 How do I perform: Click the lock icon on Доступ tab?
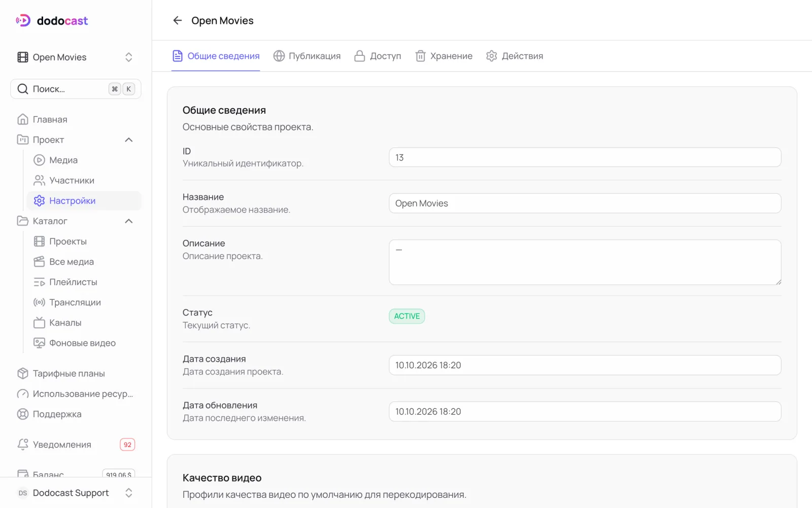tap(360, 56)
